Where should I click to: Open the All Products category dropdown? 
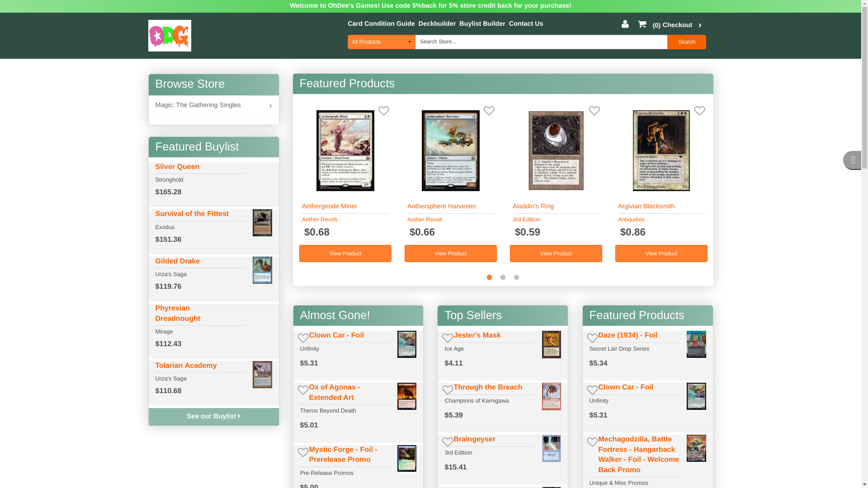[382, 42]
